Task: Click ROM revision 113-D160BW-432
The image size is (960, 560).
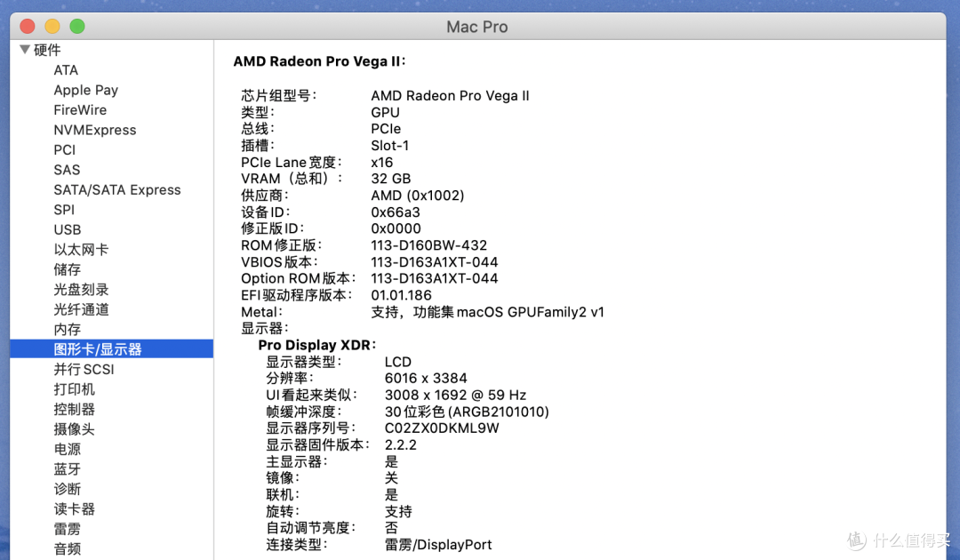Action: coord(429,245)
